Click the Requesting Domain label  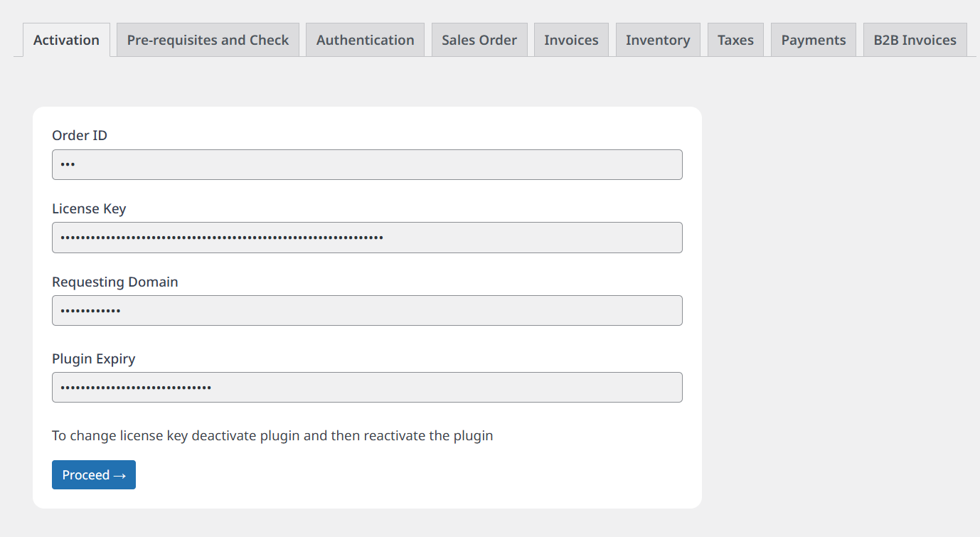click(x=114, y=282)
